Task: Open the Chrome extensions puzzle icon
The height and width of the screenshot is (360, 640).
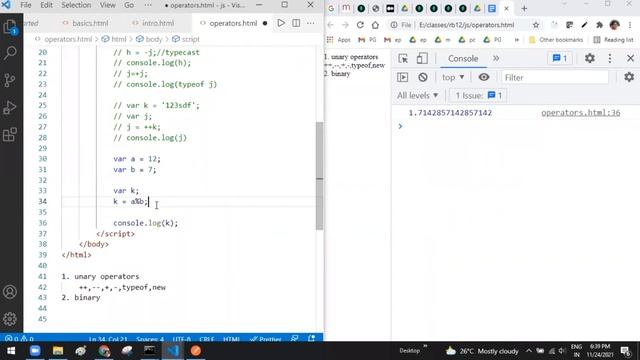Action: [x=599, y=25]
